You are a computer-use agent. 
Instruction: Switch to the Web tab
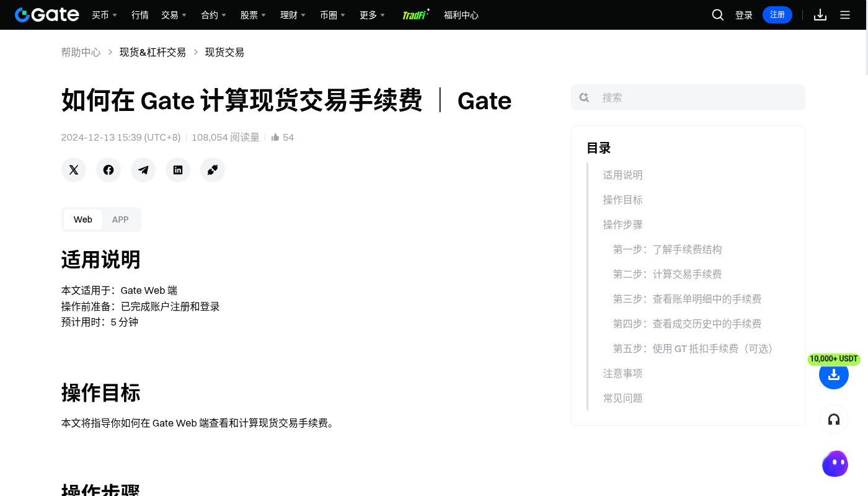pyautogui.click(x=83, y=219)
